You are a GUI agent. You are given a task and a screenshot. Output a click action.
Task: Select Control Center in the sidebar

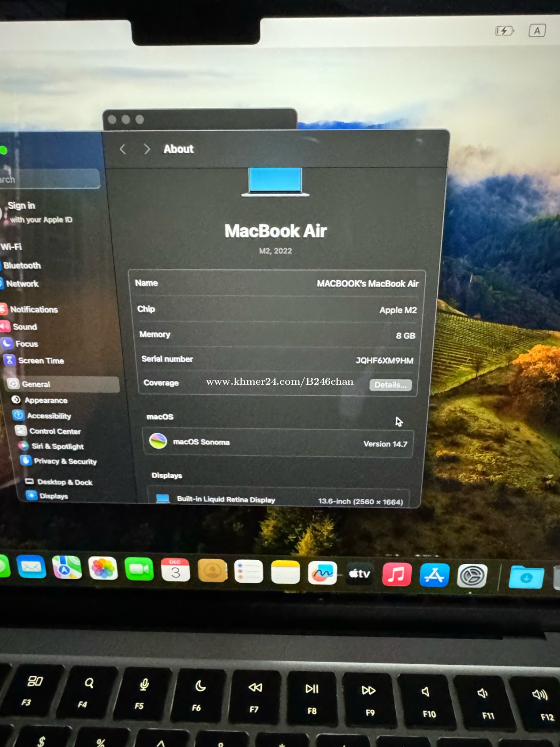coord(54,431)
